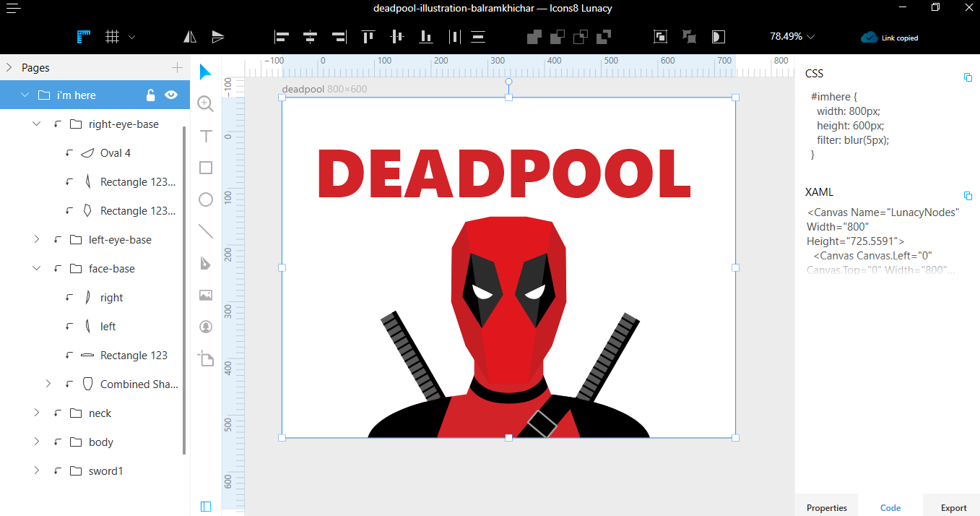Screen dimensions: 980x516
Task: Pick the Text tool
Action: (206, 136)
